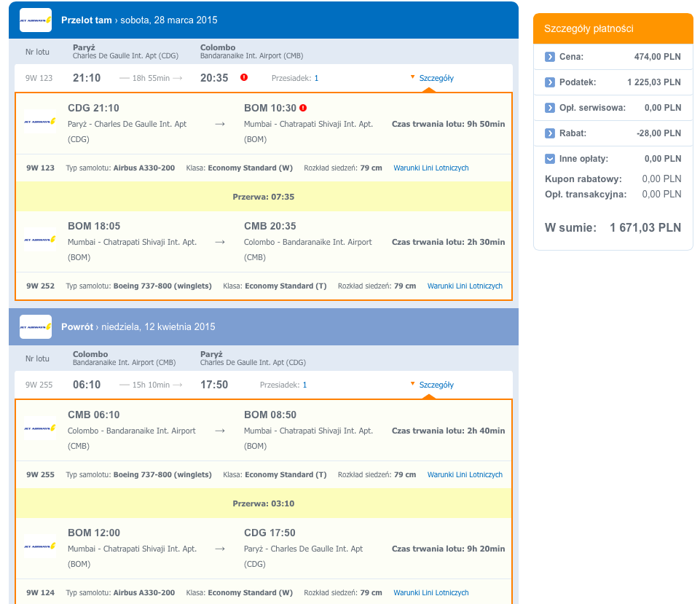
Task: Collapse the Inne opłaty section
Action: (x=550, y=159)
